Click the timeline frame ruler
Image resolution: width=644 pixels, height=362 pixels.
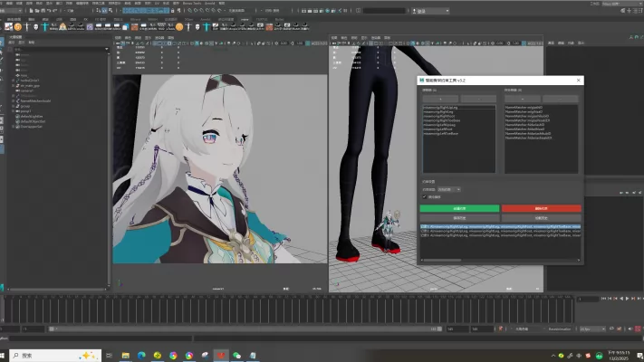287,309
